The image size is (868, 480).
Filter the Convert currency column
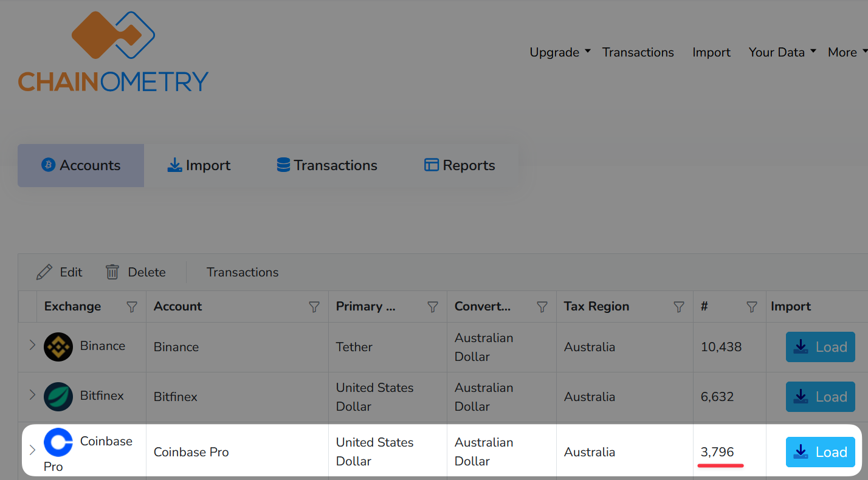[542, 307]
